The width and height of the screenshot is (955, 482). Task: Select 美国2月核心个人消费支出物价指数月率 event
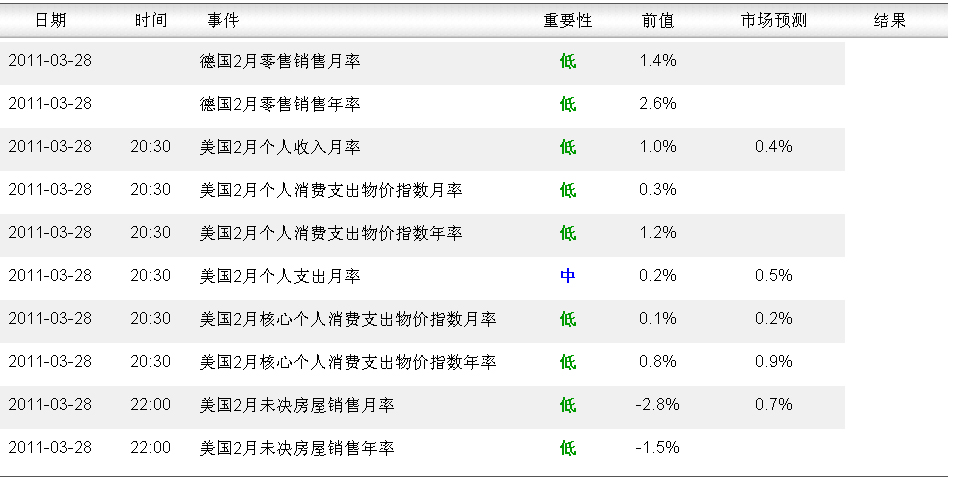coord(348,319)
